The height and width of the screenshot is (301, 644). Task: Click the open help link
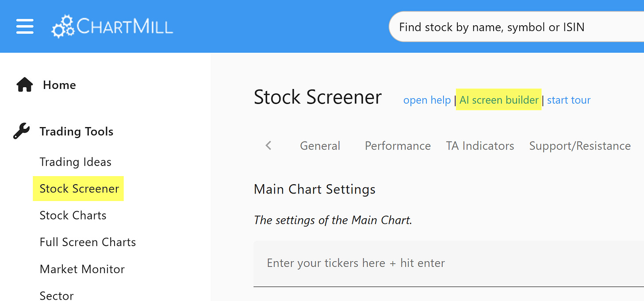[x=427, y=100]
